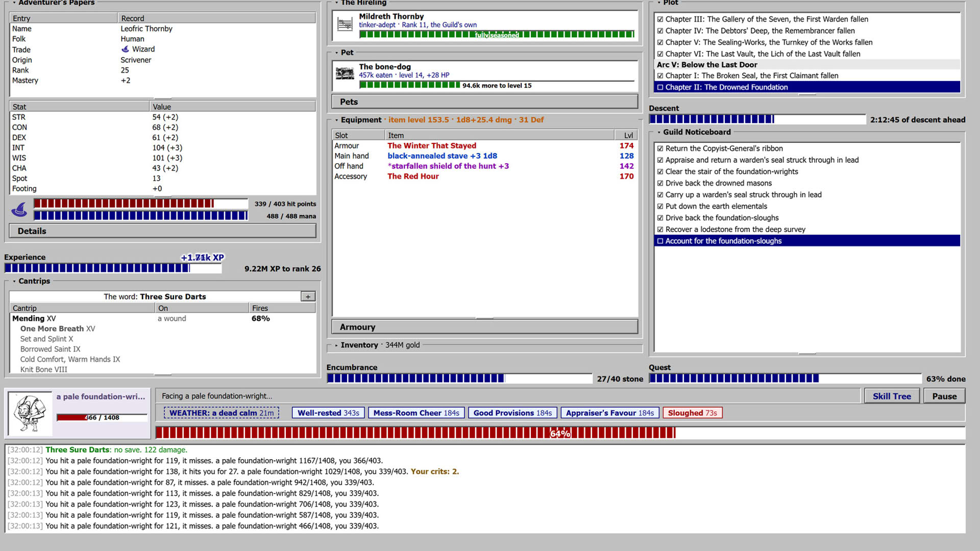Click the Appraiser's Favour buff badge

[x=610, y=413]
